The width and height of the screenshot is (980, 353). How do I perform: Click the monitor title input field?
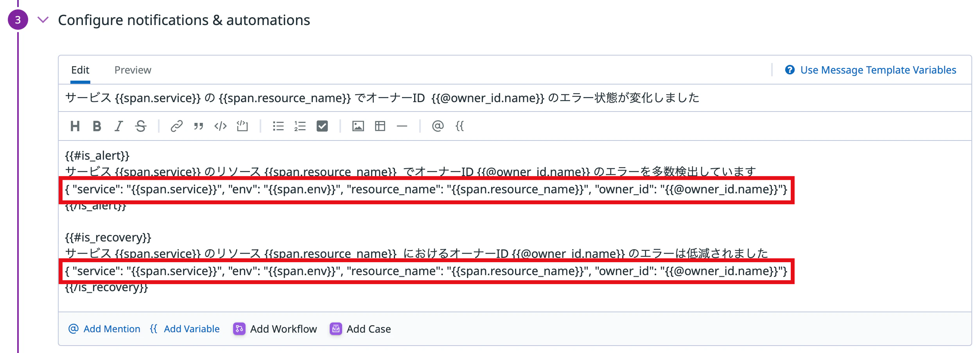click(515, 98)
